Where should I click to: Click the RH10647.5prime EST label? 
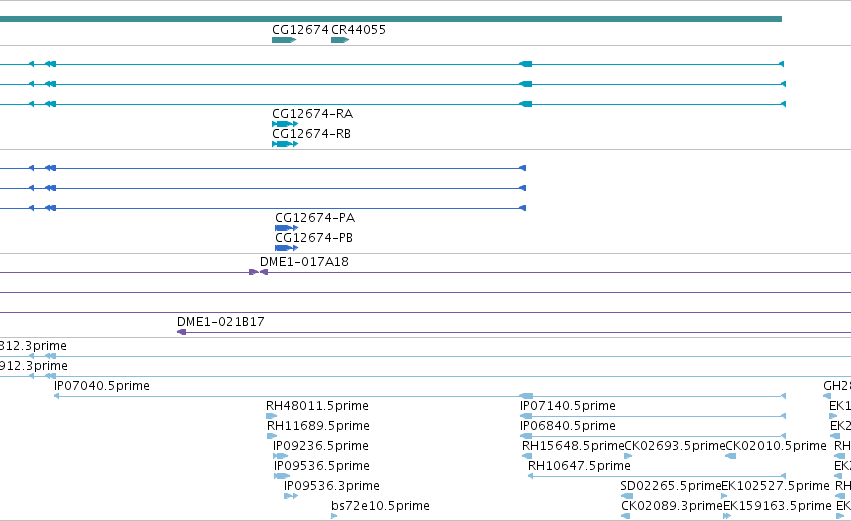(580, 467)
